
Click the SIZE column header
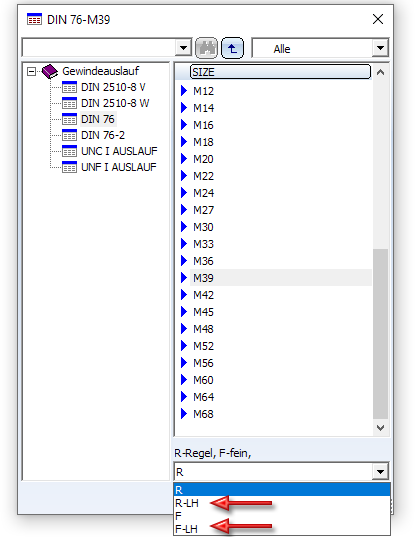(x=280, y=72)
